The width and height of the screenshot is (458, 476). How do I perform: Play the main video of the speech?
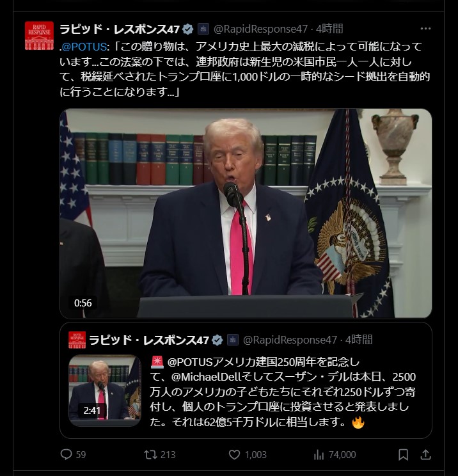click(x=246, y=213)
